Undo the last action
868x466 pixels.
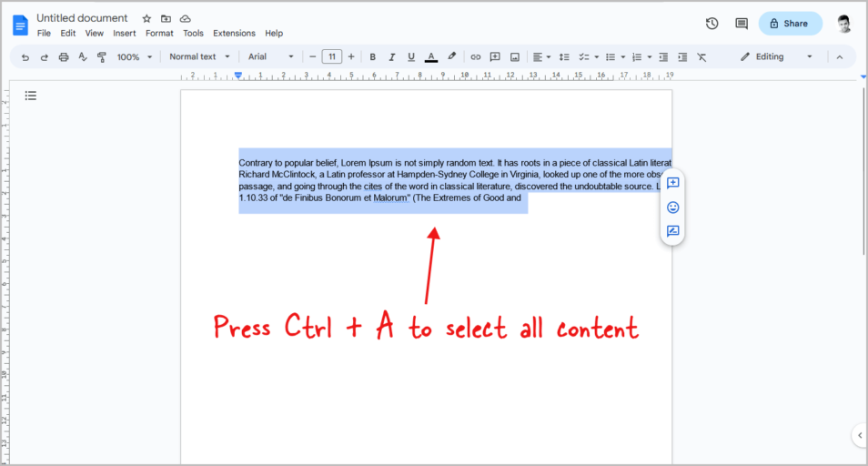tap(25, 57)
